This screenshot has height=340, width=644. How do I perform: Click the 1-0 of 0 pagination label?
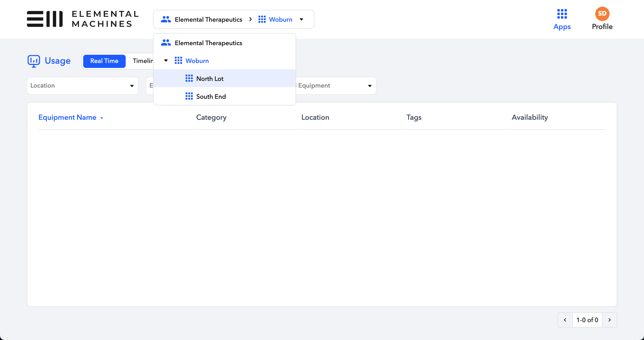(x=587, y=320)
